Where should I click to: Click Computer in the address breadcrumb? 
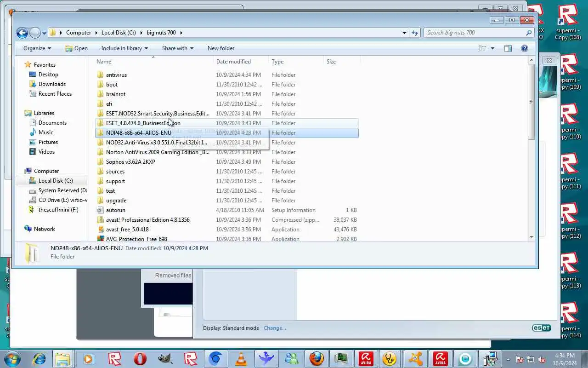coord(79,33)
